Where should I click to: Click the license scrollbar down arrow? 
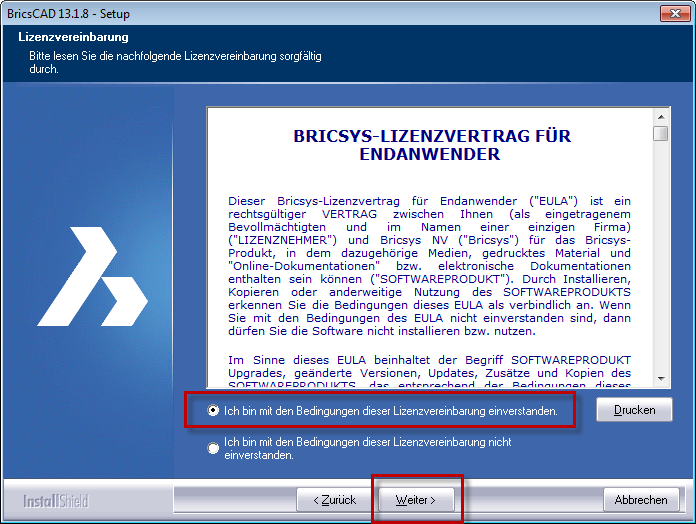[660, 378]
